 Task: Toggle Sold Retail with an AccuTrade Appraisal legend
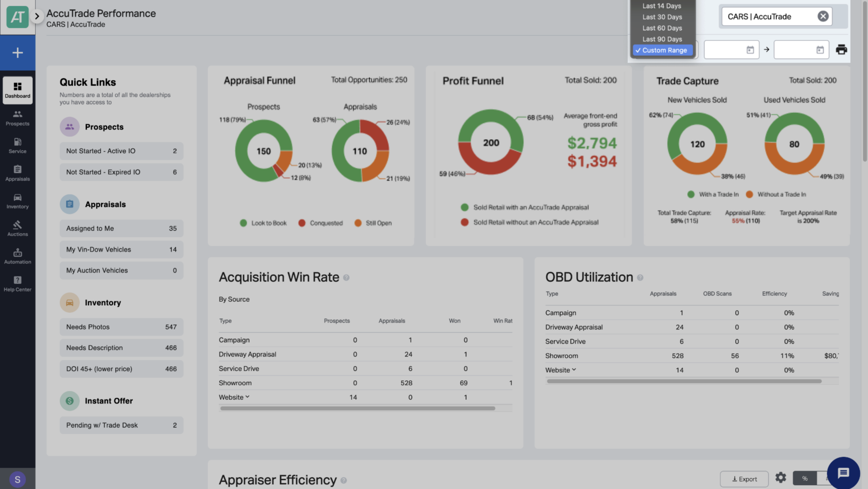point(525,207)
